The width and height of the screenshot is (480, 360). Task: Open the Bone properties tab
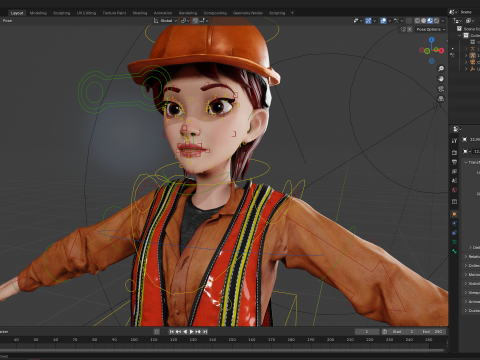[x=454, y=251]
